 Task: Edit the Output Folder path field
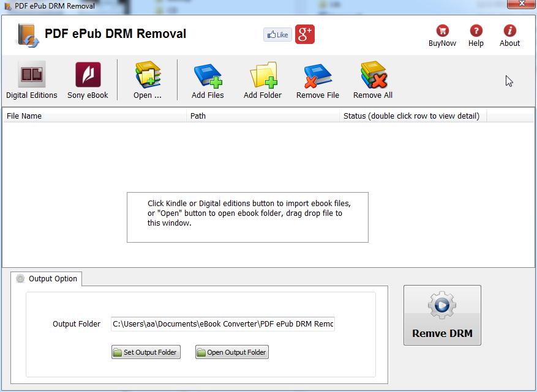(222, 324)
